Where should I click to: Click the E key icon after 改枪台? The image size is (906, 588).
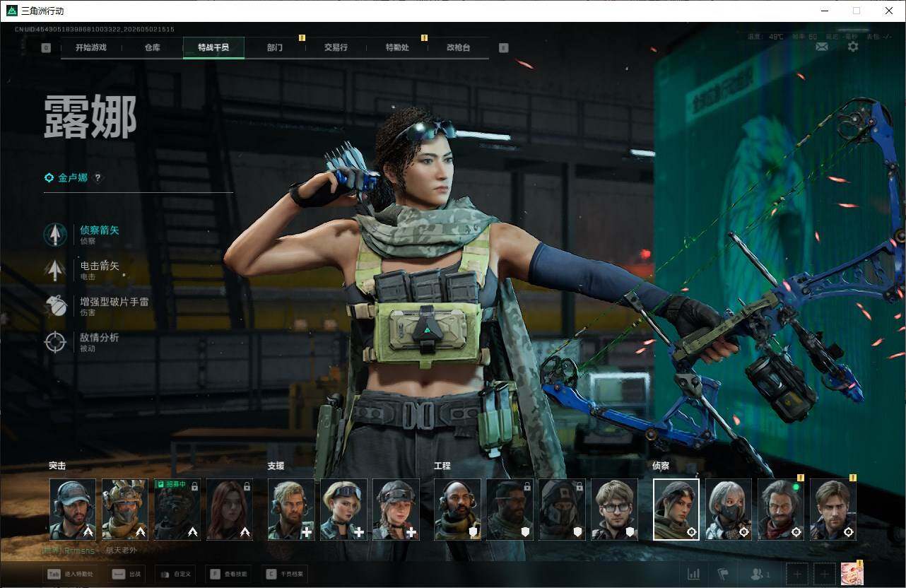[503, 48]
